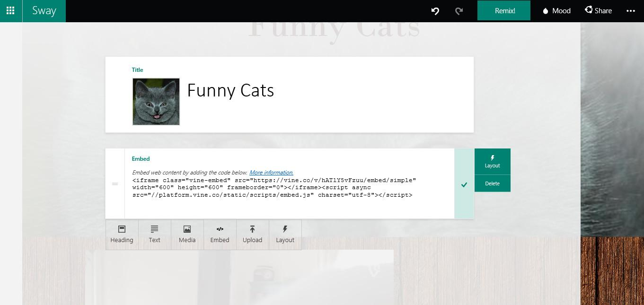
Task: Open Layout for the Embed card
Action: point(492,162)
